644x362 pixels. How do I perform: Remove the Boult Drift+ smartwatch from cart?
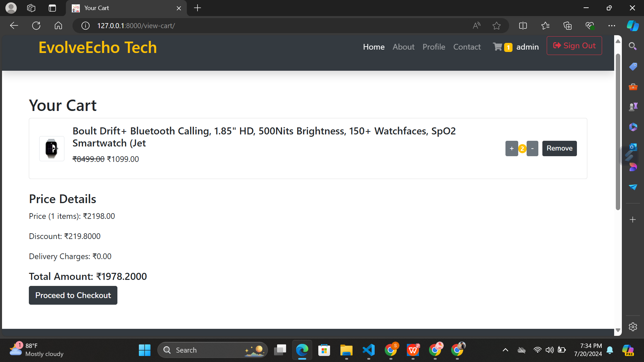[x=559, y=148]
